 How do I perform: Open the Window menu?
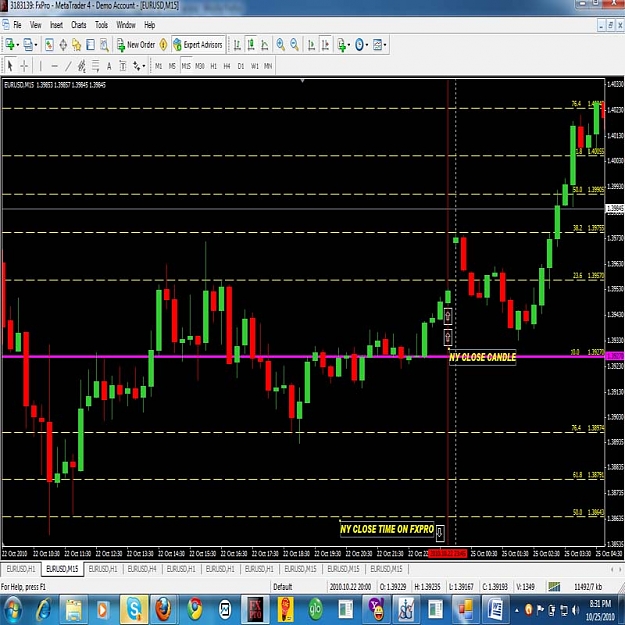tap(126, 25)
